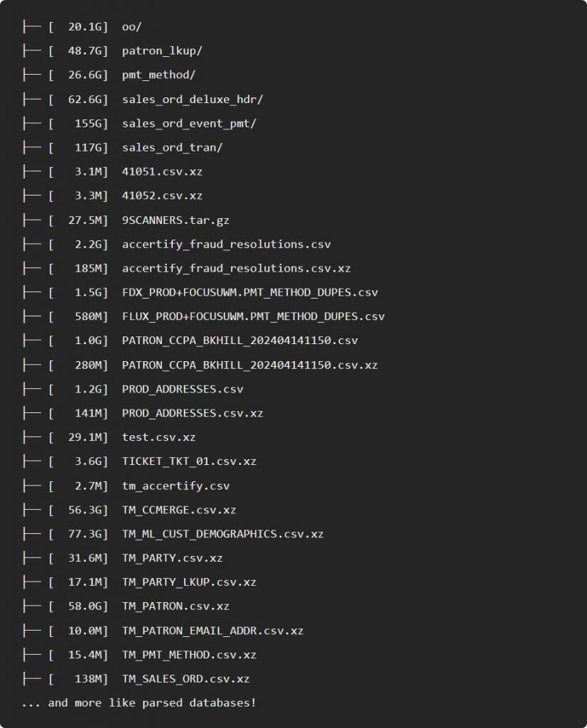Click TICKET_TKT_01.csv.xz file name
The height and width of the screenshot is (728, 587).
coord(189,461)
